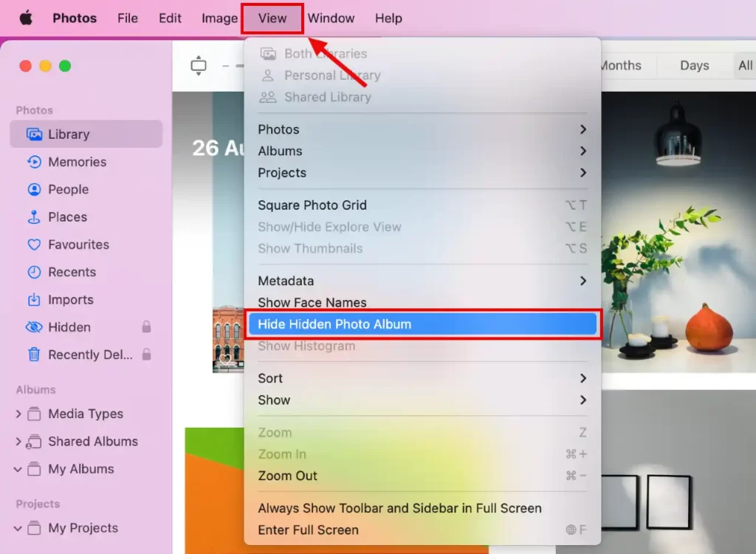This screenshot has height=554, width=756.
Task: Switch to the Months view tab
Action: [x=622, y=65]
